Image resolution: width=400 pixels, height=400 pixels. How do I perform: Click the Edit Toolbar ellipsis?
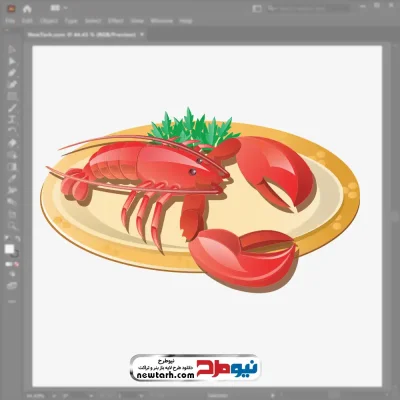tap(12, 301)
